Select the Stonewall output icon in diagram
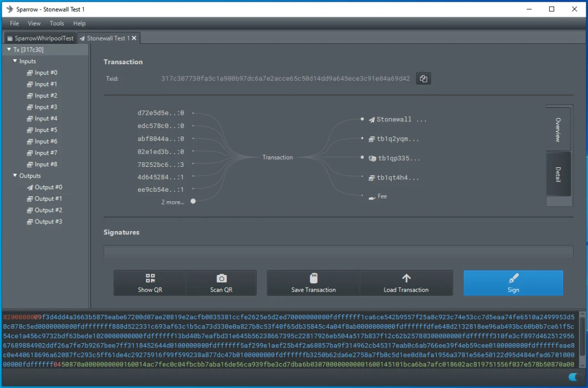 372,120
